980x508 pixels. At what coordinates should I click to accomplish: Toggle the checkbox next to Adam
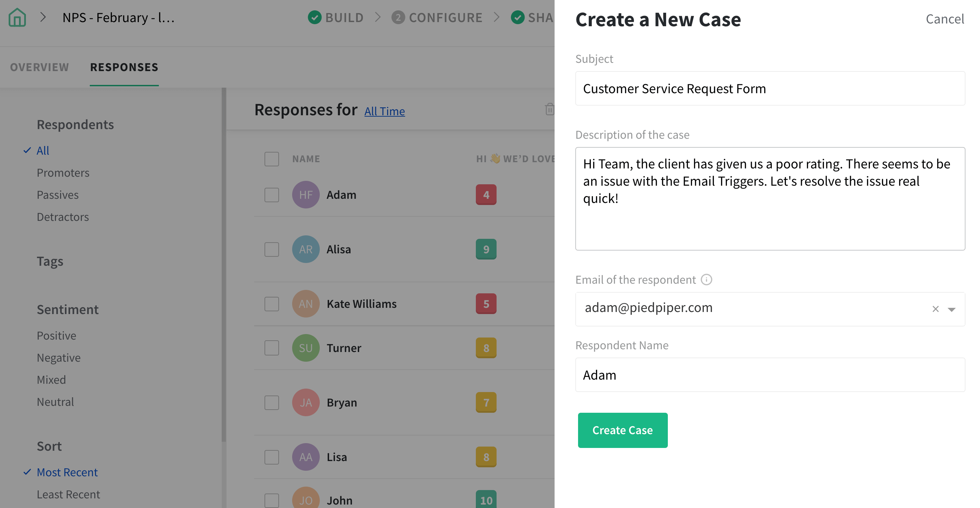click(x=271, y=193)
